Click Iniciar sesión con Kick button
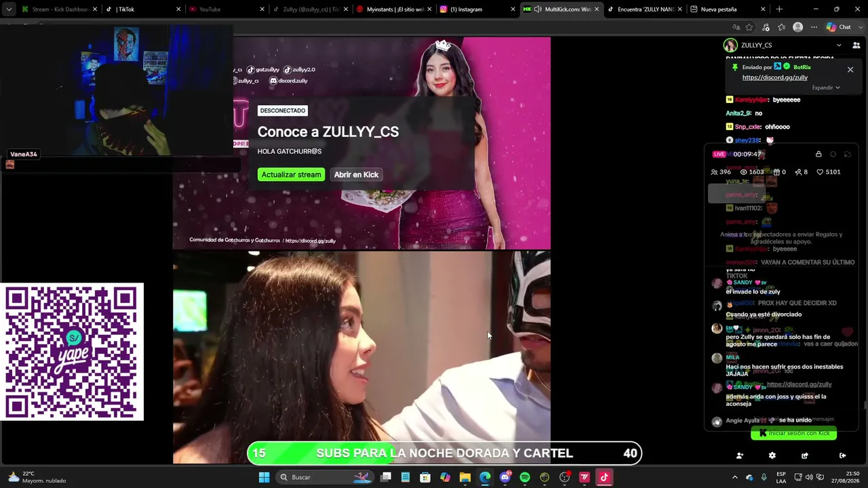 pyautogui.click(x=794, y=433)
